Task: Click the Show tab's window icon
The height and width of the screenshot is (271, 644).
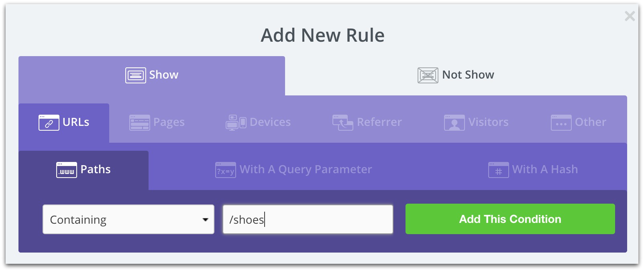Action: click(135, 75)
